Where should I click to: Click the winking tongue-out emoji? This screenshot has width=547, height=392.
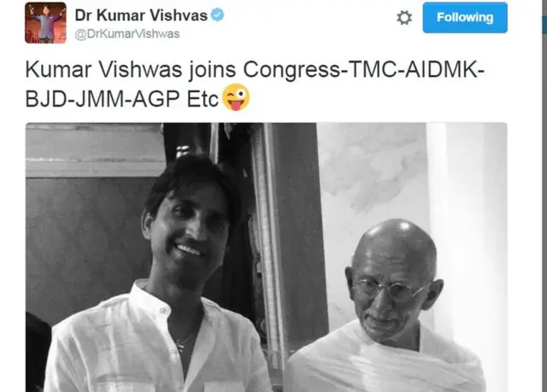pos(236,97)
